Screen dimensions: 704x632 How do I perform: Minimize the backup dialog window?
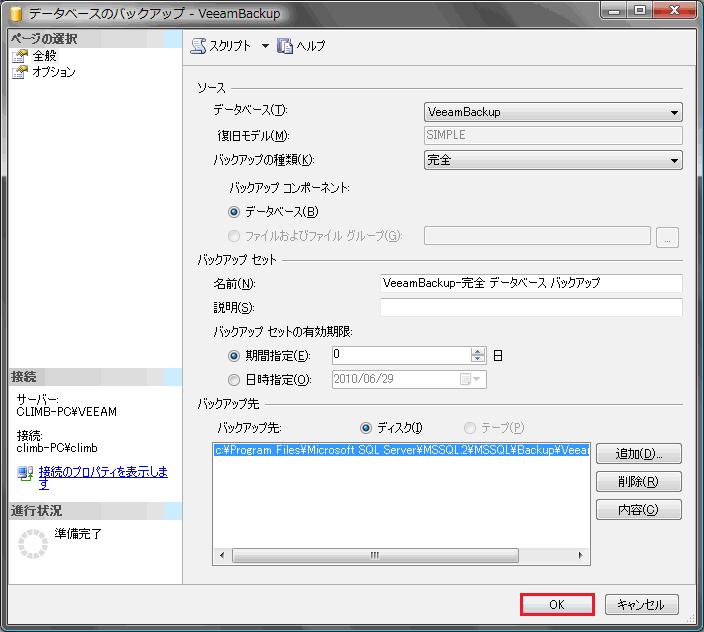[x=615, y=10]
